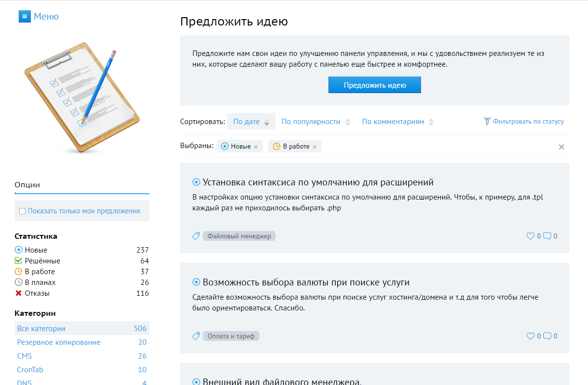Click the 'Оплата и тариф' tag
This screenshot has height=385, width=588.
[x=231, y=336]
